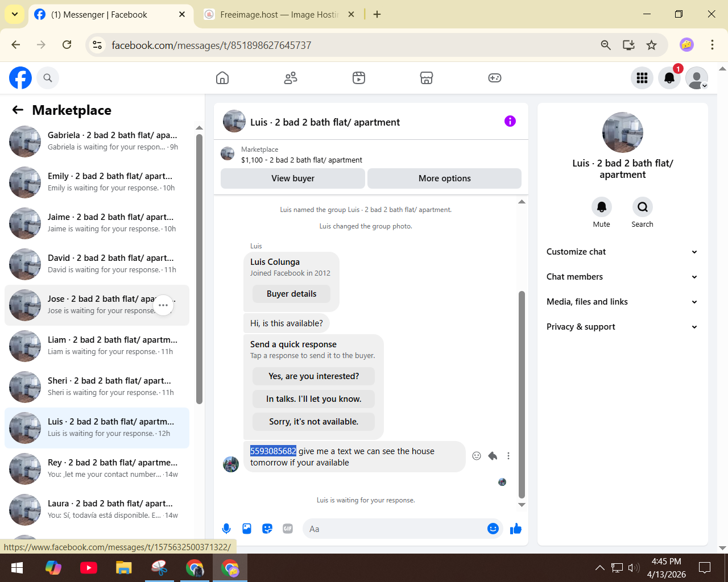Viewport: 728px width, 582px height.
Task: Open Emily's conversation
Action: (97, 182)
